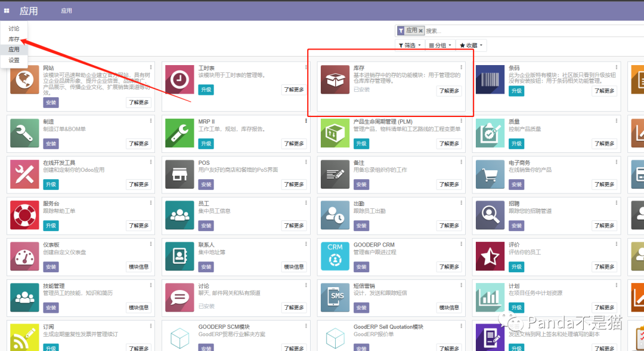The height and width of the screenshot is (351, 644).
Task: Click the 库存 box app icon
Action: click(335, 79)
